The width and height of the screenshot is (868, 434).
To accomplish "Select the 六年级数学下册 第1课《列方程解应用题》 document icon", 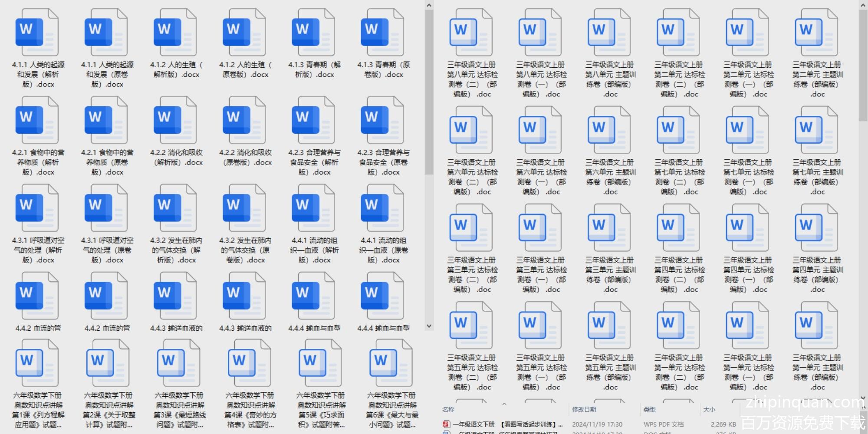I will 37,363.
